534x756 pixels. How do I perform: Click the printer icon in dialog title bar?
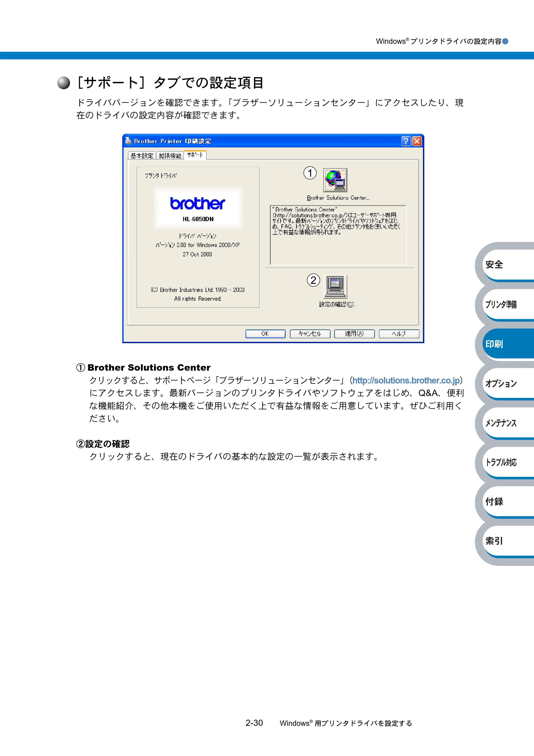pyautogui.click(x=128, y=141)
